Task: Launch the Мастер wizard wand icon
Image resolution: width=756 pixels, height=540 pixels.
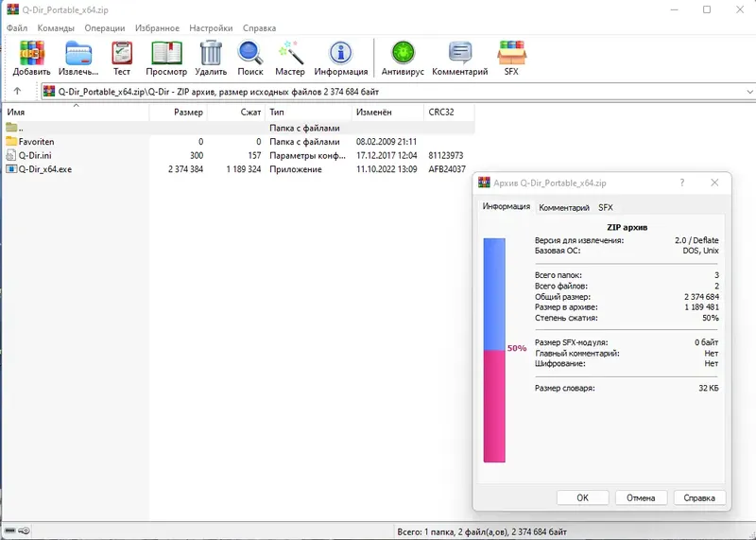Action: pyautogui.click(x=290, y=53)
